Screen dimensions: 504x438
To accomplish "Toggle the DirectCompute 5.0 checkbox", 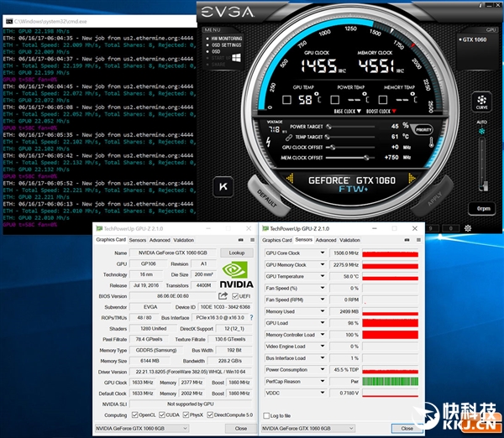I will [210, 415].
